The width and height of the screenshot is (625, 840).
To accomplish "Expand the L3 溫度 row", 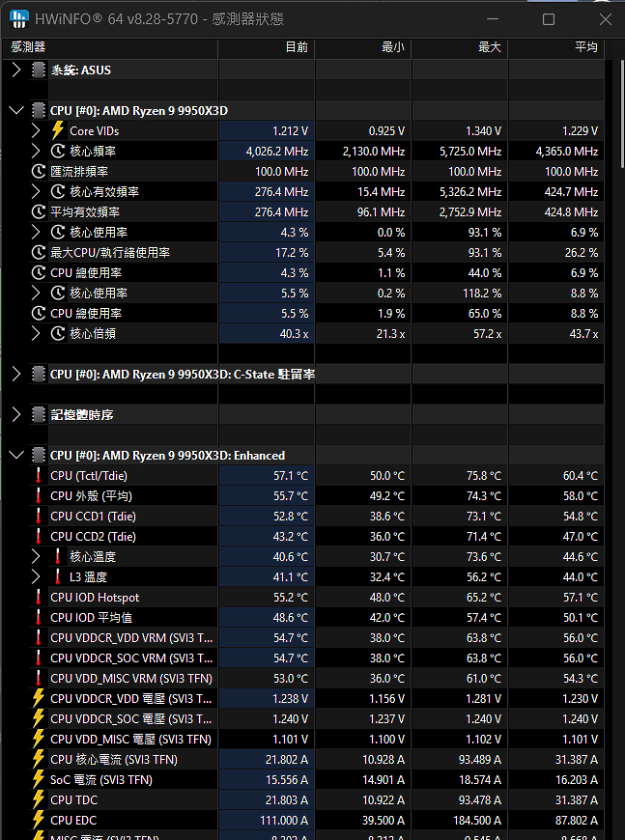I will tap(36, 577).
